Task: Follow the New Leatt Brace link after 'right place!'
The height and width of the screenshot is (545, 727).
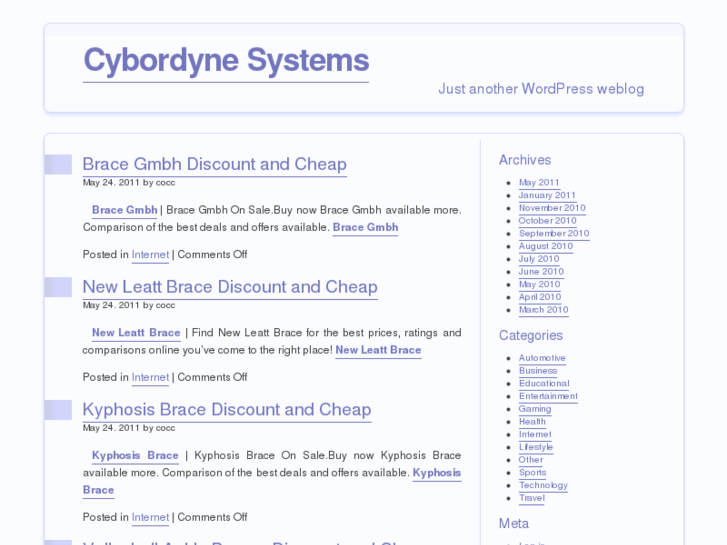Action: 378,350
